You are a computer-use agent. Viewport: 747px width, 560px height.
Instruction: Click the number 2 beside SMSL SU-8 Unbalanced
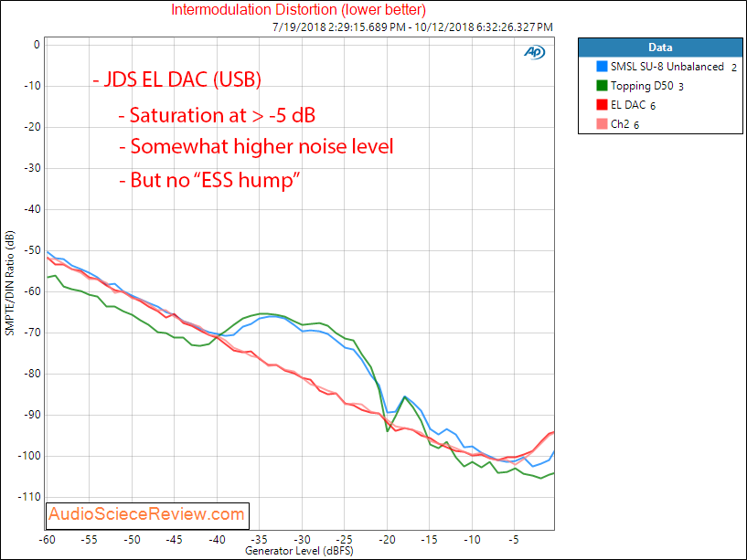[x=734, y=68]
